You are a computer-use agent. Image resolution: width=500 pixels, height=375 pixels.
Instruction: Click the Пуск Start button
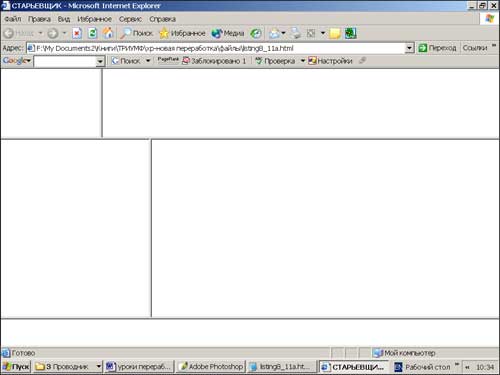coord(16,367)
